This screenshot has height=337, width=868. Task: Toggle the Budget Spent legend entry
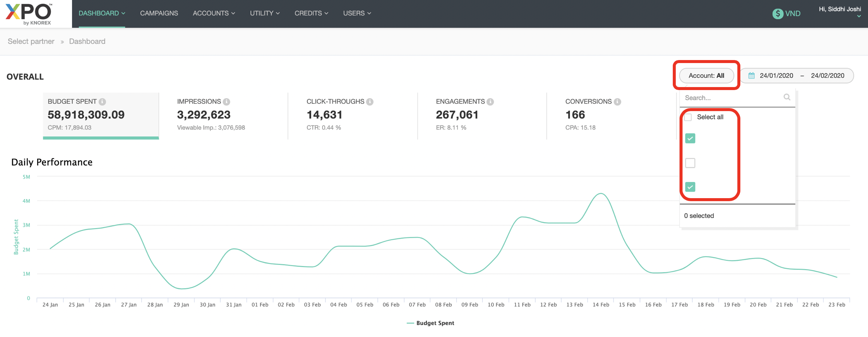431,323
